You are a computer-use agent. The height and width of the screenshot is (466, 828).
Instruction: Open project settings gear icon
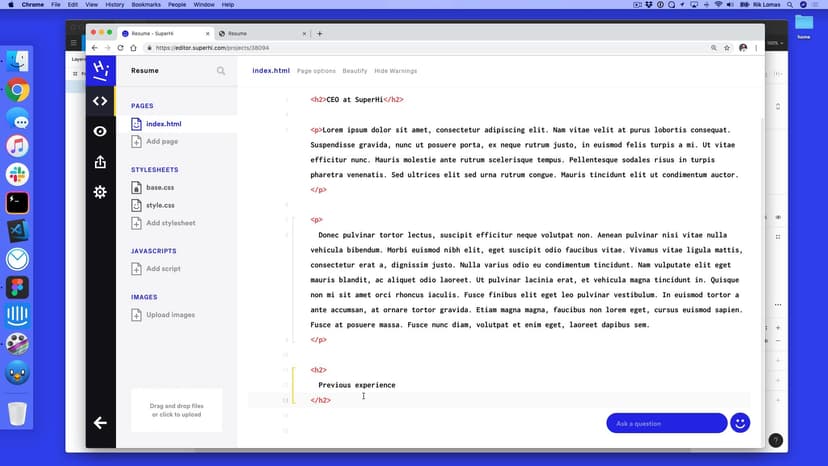(x=100, y=192)
